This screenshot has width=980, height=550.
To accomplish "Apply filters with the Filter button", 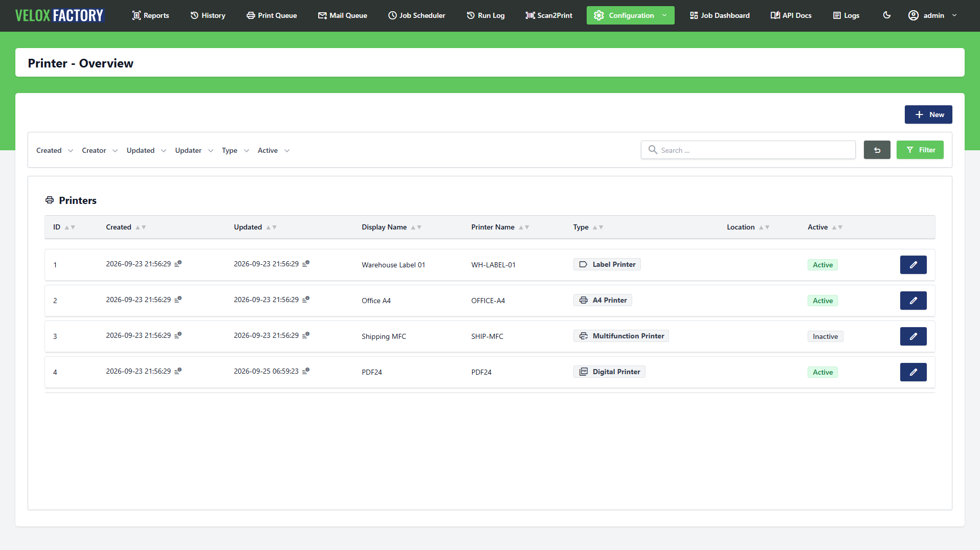I will tap(920, 150).
